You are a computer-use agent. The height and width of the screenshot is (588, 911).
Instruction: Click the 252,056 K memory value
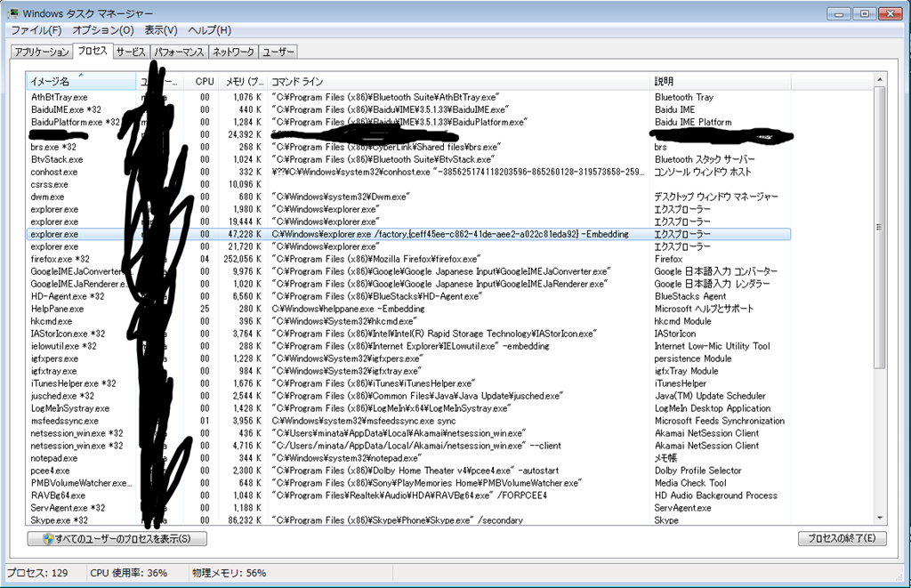242,259
